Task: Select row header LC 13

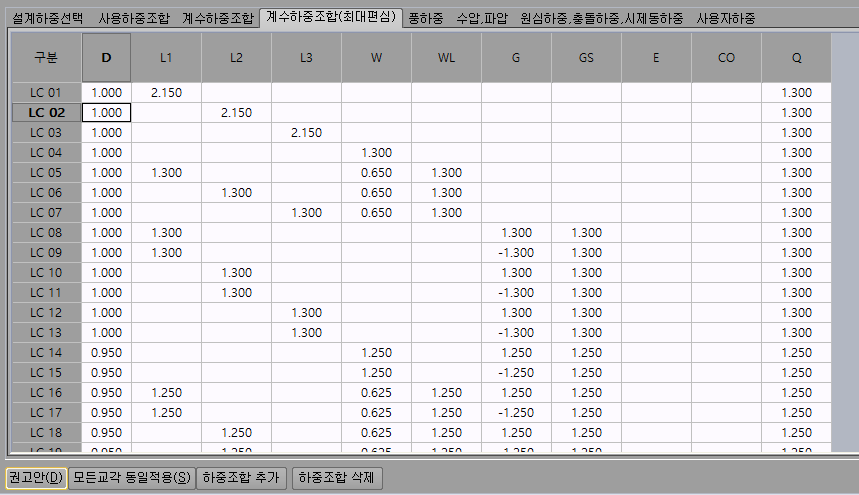Action: pyautogui.click(x=47, y=333)
